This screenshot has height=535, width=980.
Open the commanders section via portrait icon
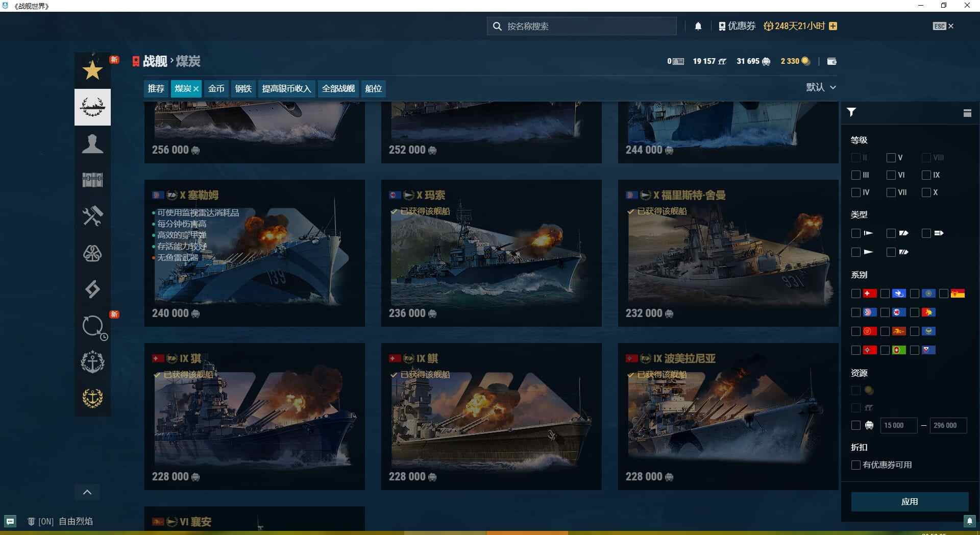(x=93, y=144)
